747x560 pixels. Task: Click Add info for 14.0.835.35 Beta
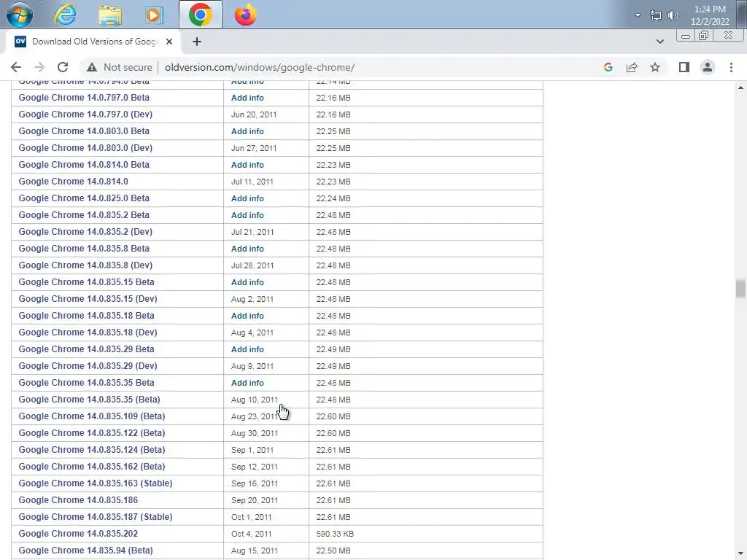pyautogui.click(x=247, y=383)
